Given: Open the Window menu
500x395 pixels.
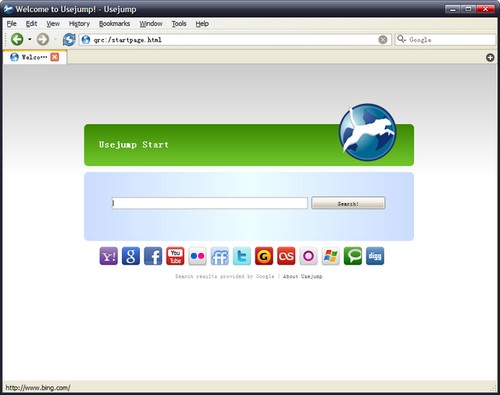Looking at the screenshot, I should (151, 24).
